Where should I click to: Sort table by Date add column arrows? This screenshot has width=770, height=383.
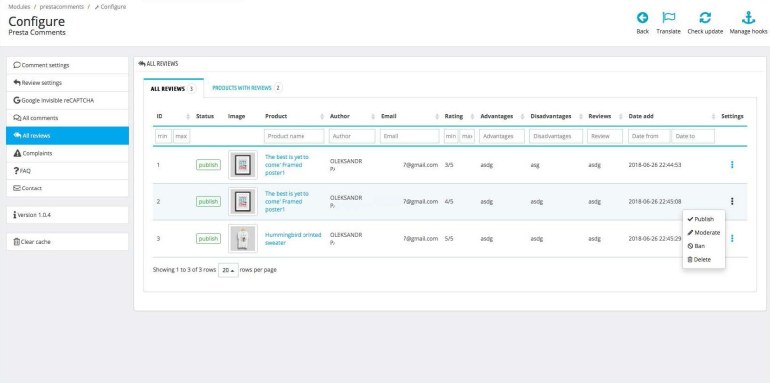coord(714,116)
